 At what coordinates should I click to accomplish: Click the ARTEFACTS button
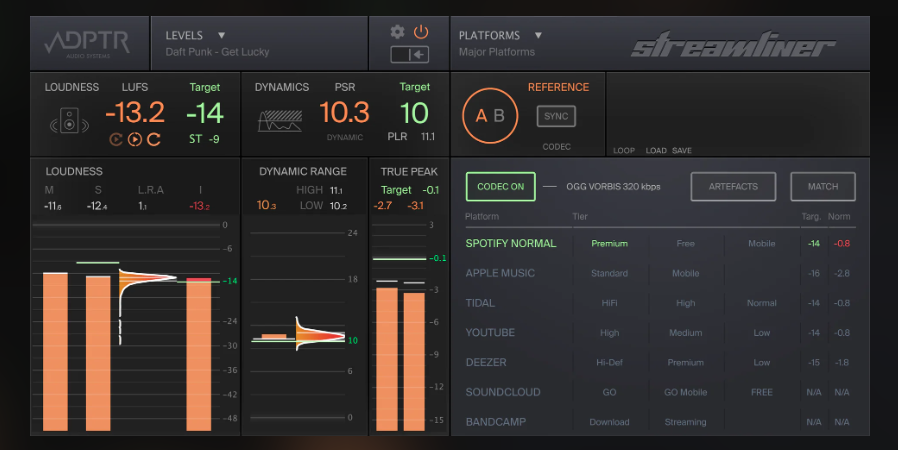coord(733,186)
